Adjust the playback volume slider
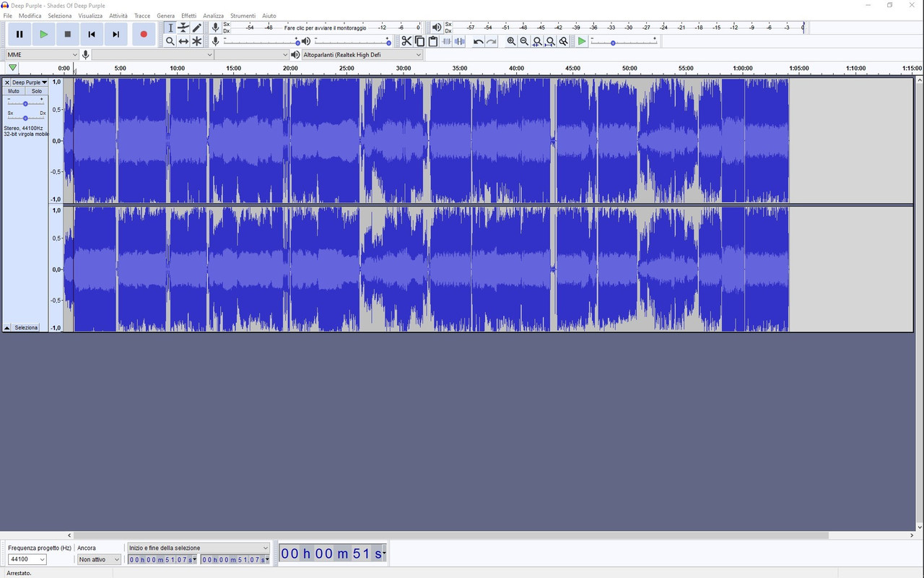Viewport: 924px width, 578px height. click(352, 42)
